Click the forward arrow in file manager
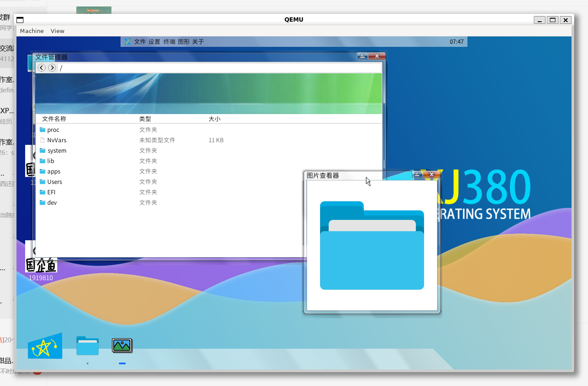 (x=52, y=68)
